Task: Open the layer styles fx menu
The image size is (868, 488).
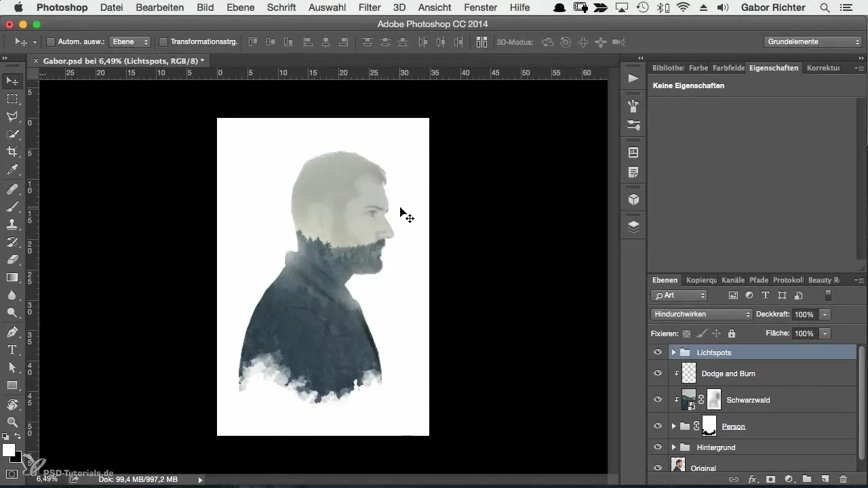Action: point(752,479)
